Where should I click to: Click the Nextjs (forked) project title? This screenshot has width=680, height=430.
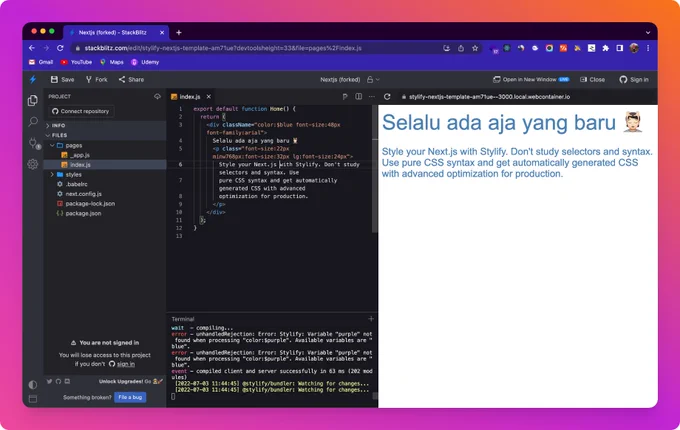pyautogui.click(x=340, y=79)
